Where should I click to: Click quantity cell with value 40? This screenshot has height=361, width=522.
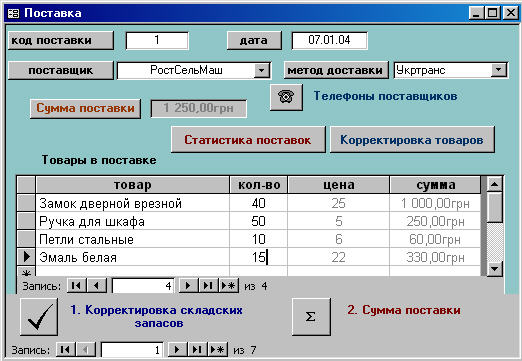click(x=259, y=203)
